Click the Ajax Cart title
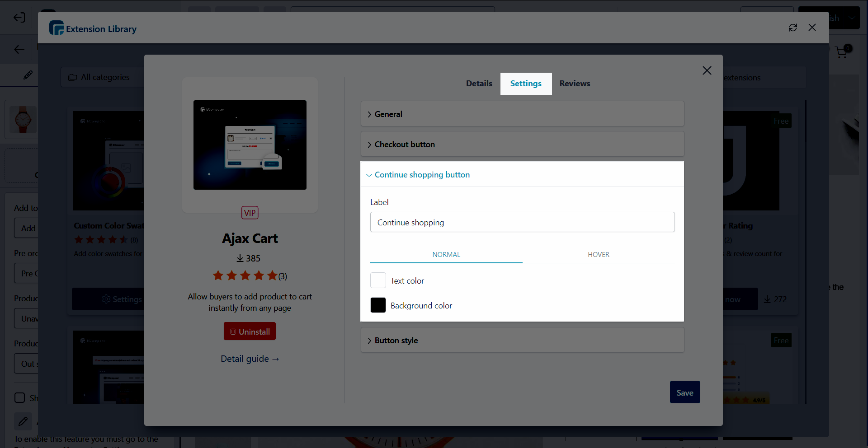Image resolution: width=868 pixels, height=448 pixels. tap(250, 238)
